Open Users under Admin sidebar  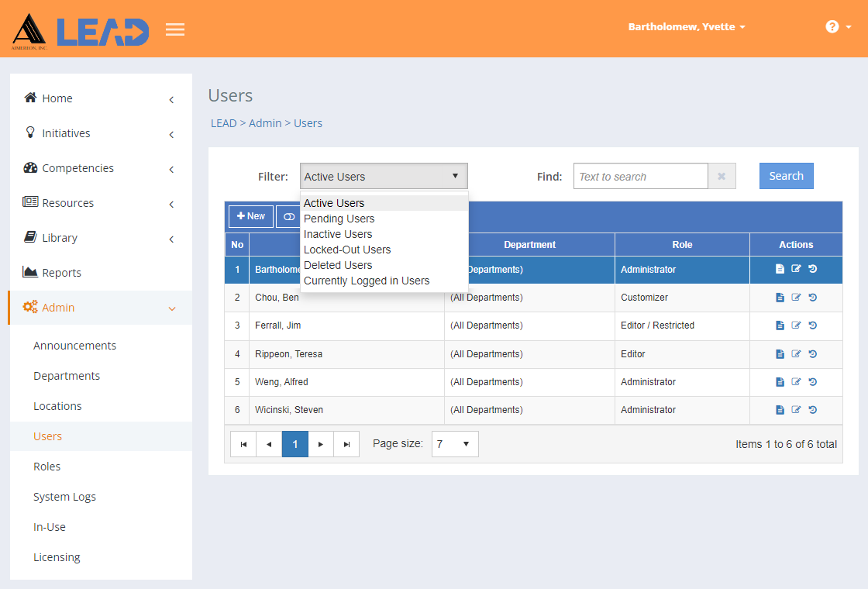tap(47, 436)
